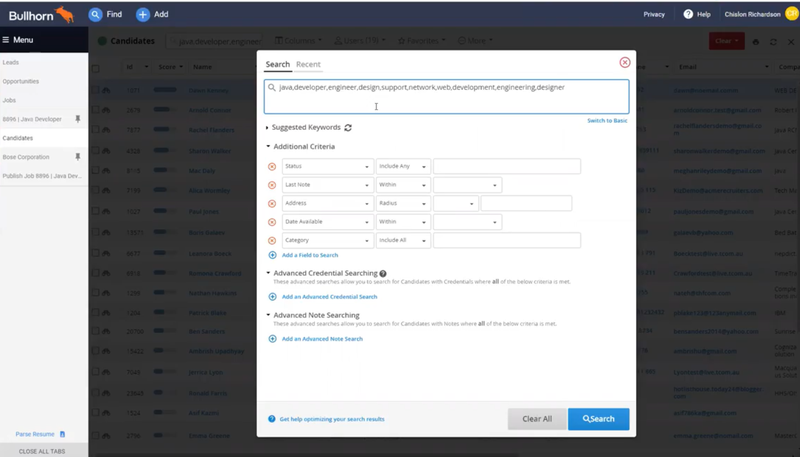Open the Status field dropdown
Viewport: 800px width, 457px height.
328,166
